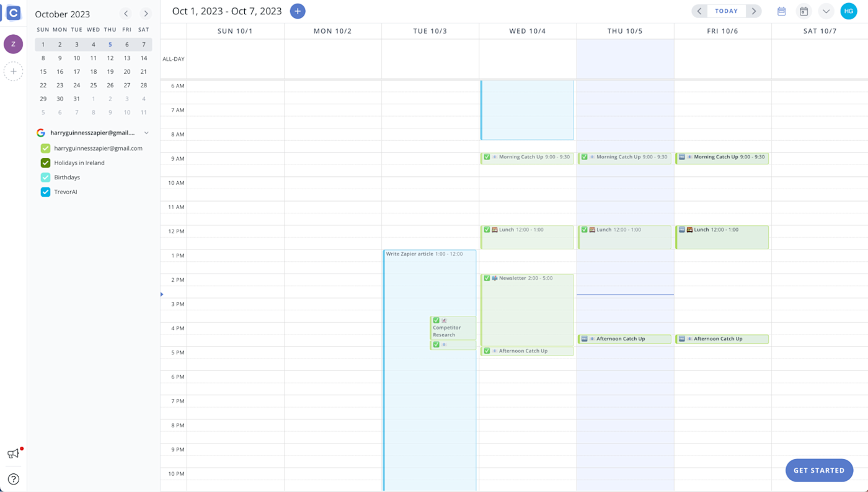
Task: Click the blue plus to add event
Action: coord(298,11)
